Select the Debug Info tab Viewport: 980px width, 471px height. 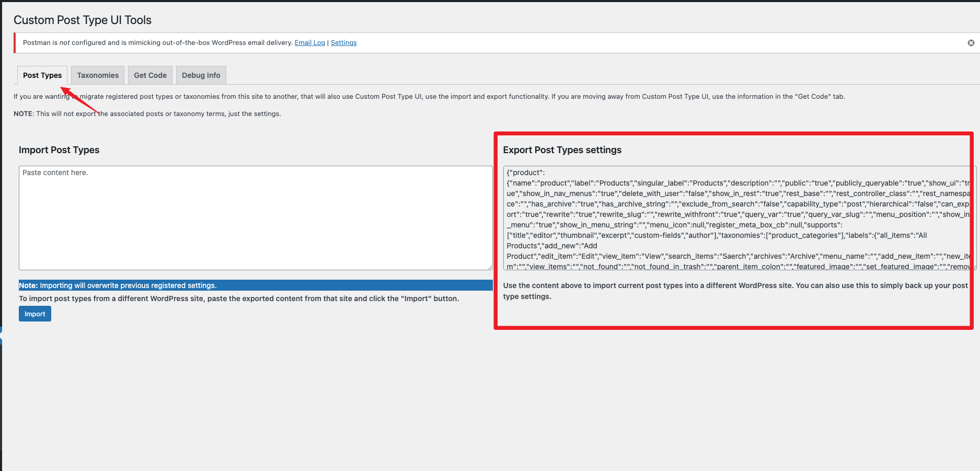(x=201, y=75)
